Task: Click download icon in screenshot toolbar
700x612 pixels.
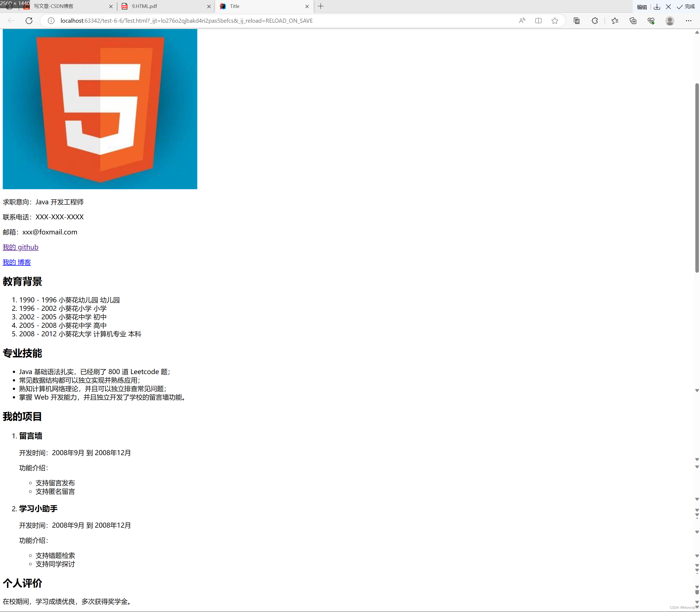Action: click(x=657, y=7)
